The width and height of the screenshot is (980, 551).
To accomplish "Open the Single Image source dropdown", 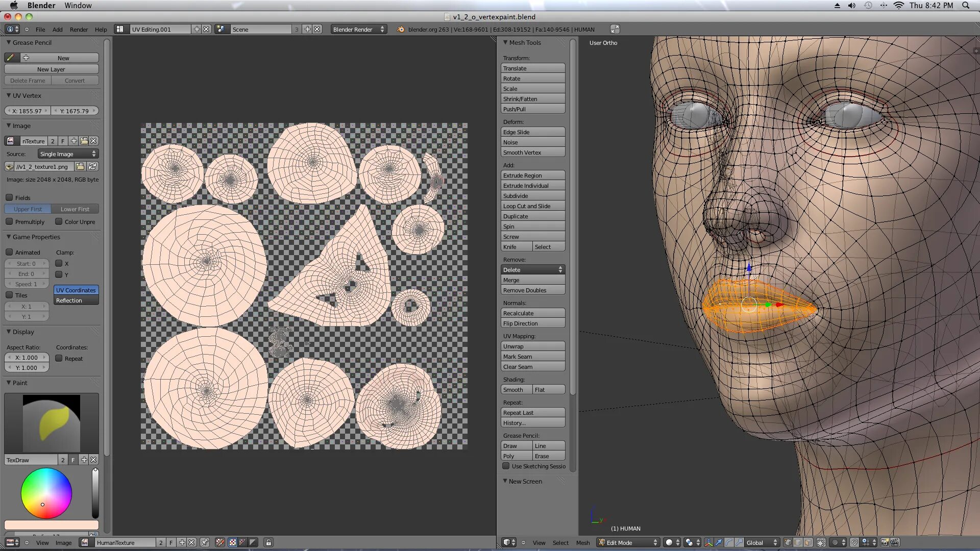I will click(68, 154).
